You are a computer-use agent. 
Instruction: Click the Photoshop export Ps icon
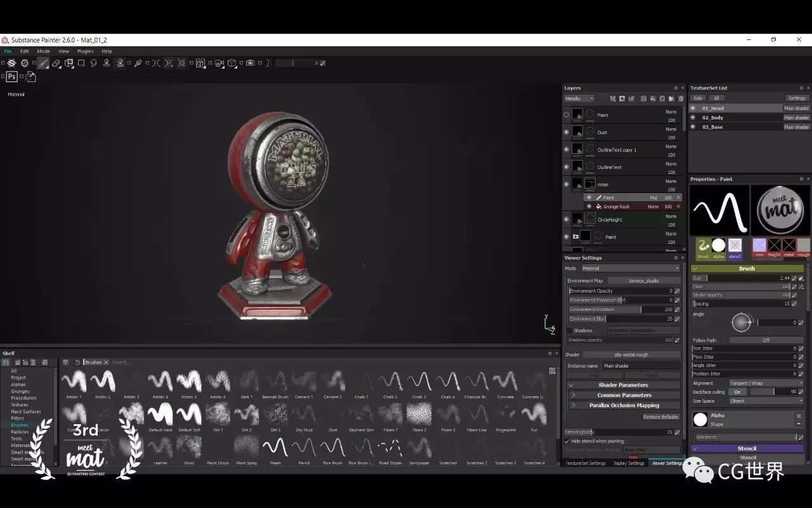[11, 77]
